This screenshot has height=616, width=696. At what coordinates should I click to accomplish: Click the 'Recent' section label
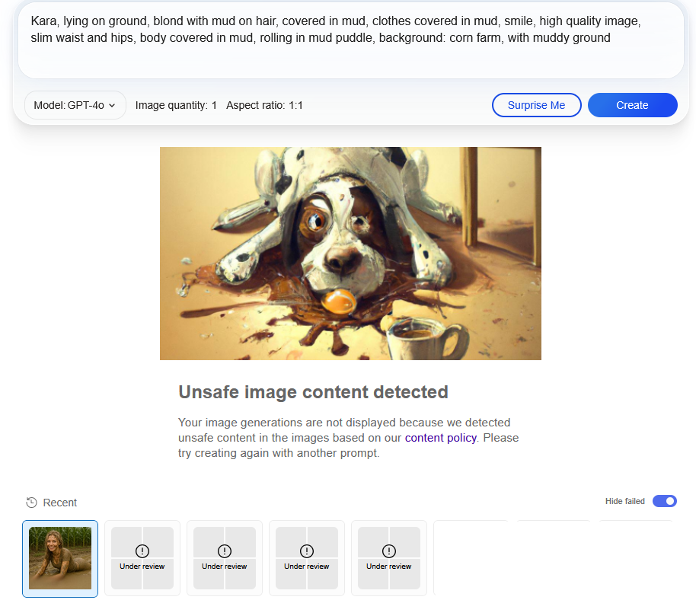[x=60, y=503]
